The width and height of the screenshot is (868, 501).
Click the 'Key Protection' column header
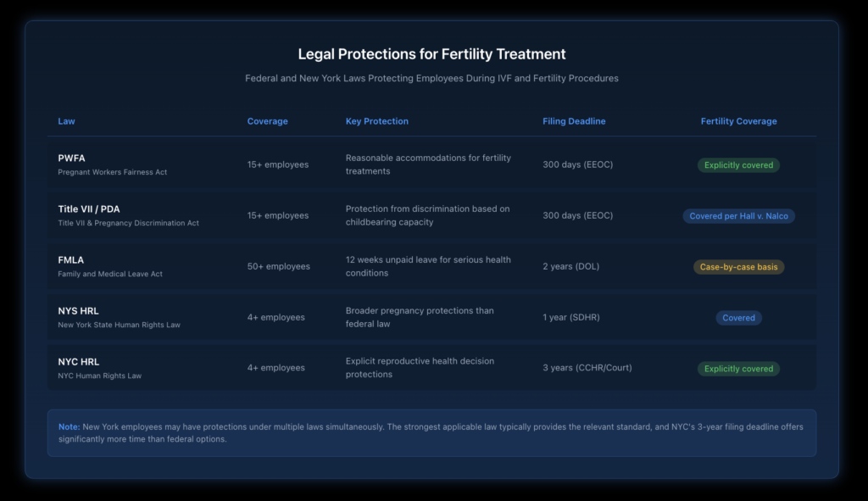tap(376, 121)
